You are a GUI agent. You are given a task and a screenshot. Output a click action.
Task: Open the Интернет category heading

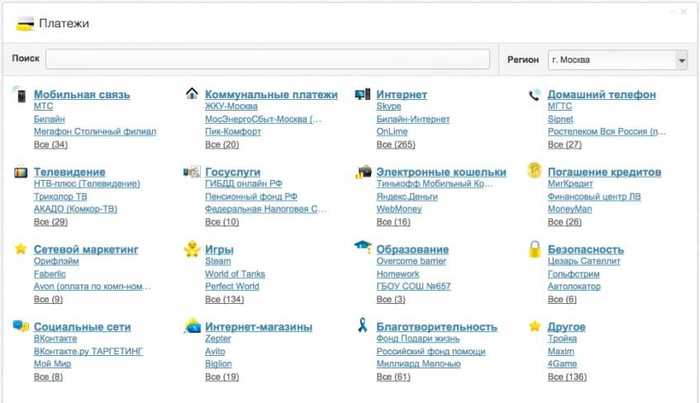(401, 95)
